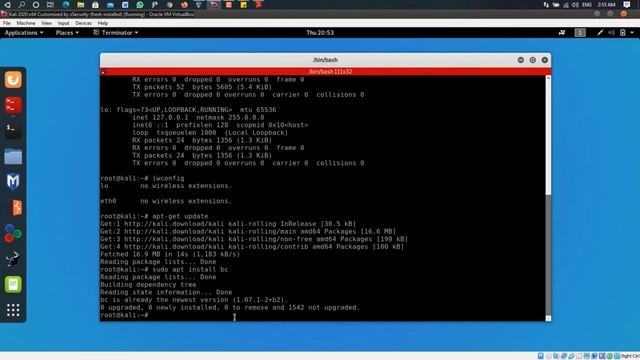Open VirtualBox View menu
Screen dimensions: 640x360
pos(47,23)
